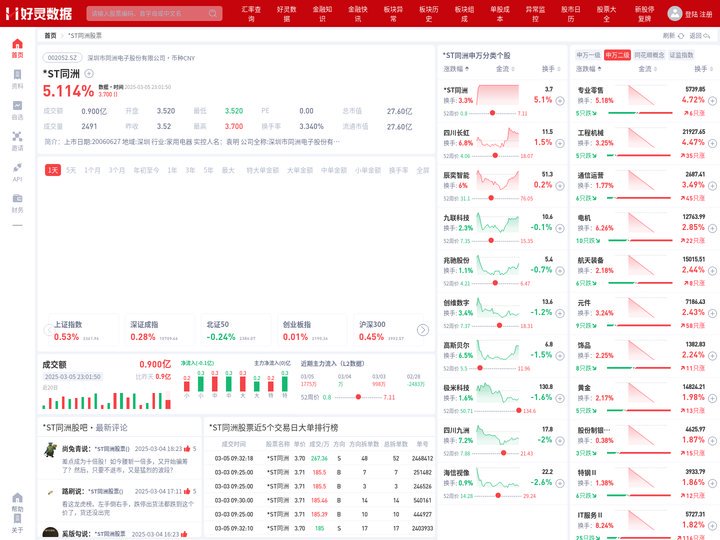
Task: Switch to 证监指数 tab
Action: (x=681, y=55)
